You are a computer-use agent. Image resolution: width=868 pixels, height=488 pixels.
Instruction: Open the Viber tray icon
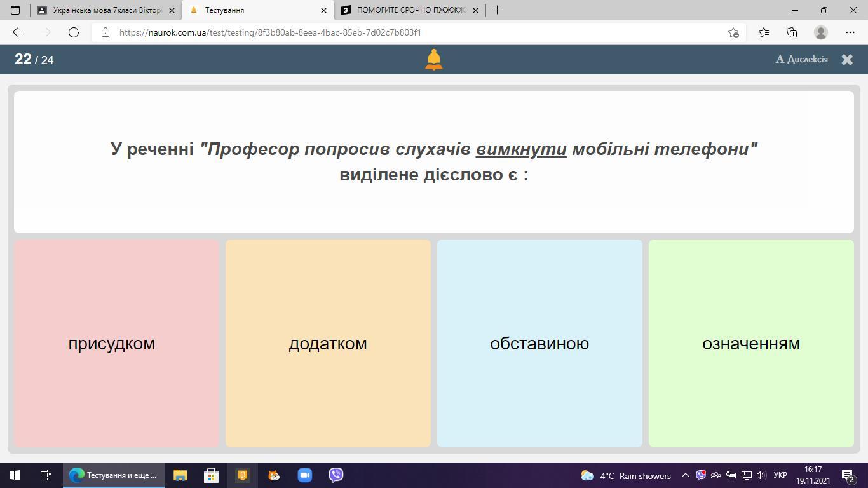[x=701, y=475]
